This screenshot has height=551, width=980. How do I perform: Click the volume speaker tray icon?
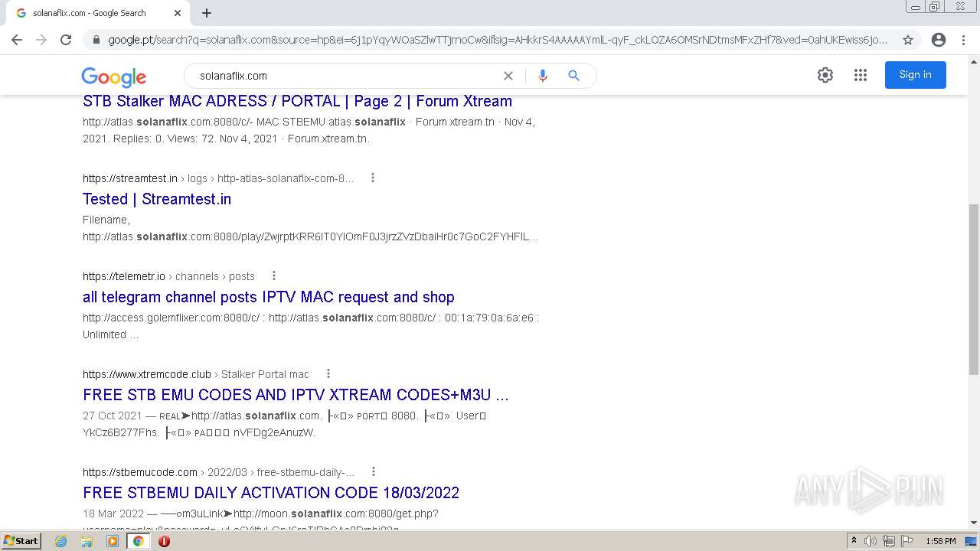[x=871, y=541]
